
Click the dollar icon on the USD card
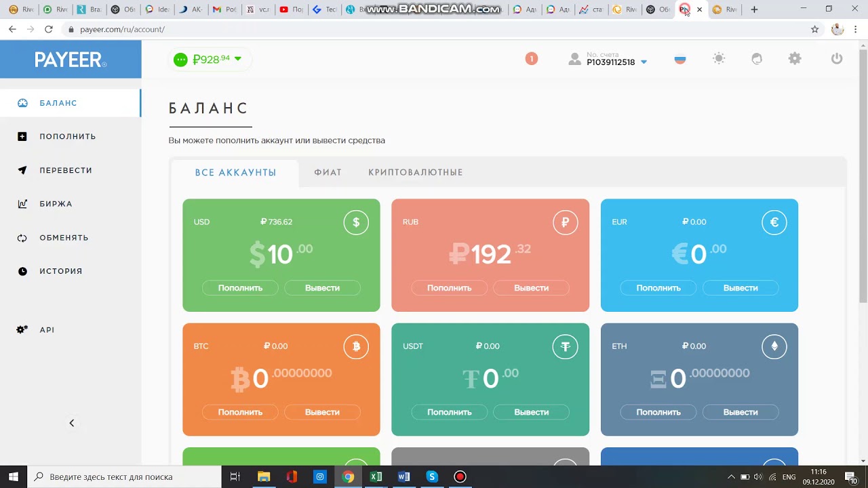tap(356, 222)
